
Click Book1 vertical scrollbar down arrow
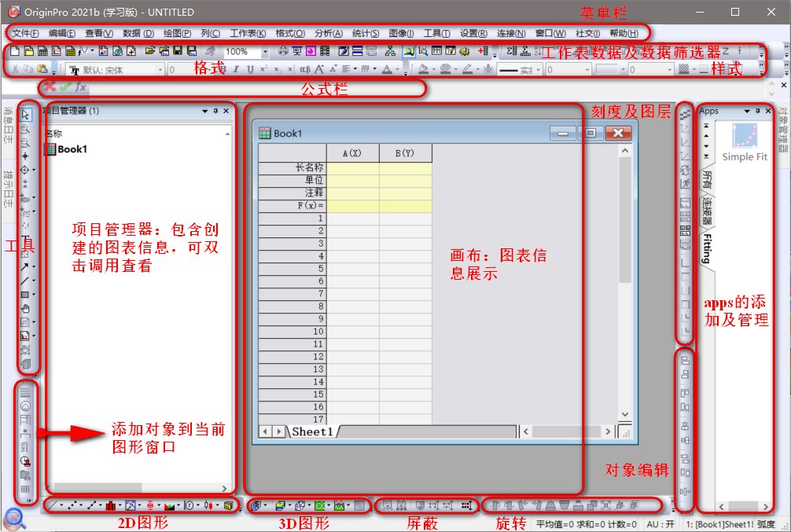pyautogui.click(x=625, y=414)
